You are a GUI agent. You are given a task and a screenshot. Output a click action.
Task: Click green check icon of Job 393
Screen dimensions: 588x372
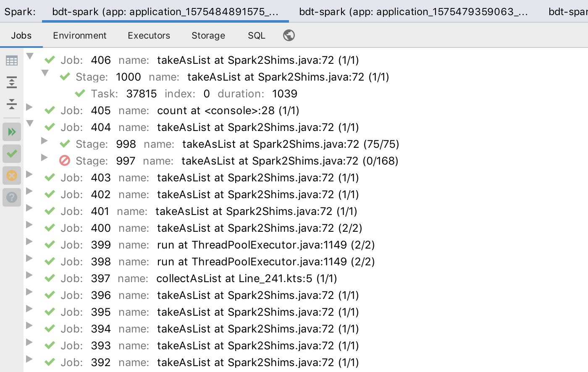50,345
